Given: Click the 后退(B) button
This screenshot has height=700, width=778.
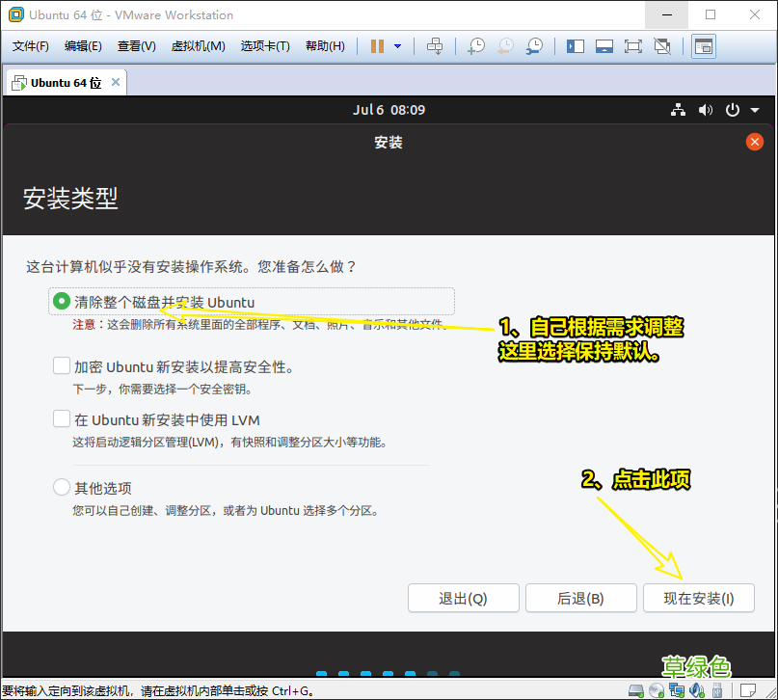Looking at the screenshot, I should [581, 598].
